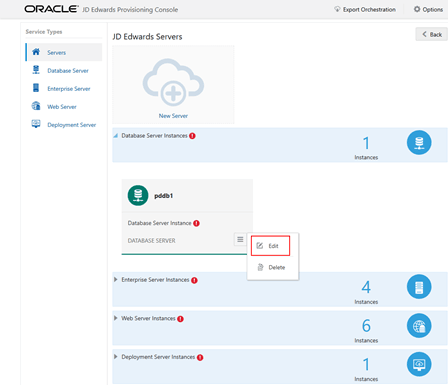Click the Database Server Instances heading

point(154,136)
